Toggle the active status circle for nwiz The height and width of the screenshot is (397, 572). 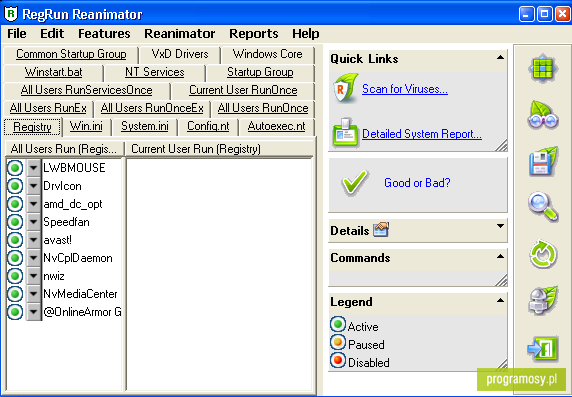[15, 276]
